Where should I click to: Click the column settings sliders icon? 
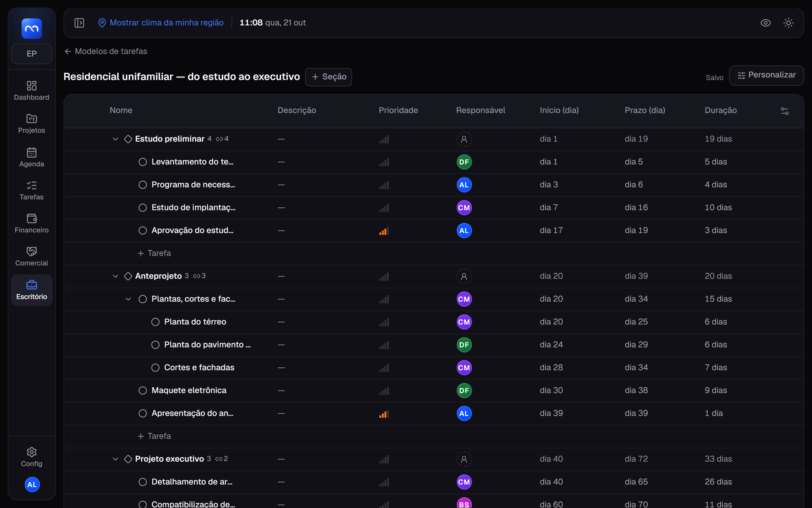coord(784,111)
